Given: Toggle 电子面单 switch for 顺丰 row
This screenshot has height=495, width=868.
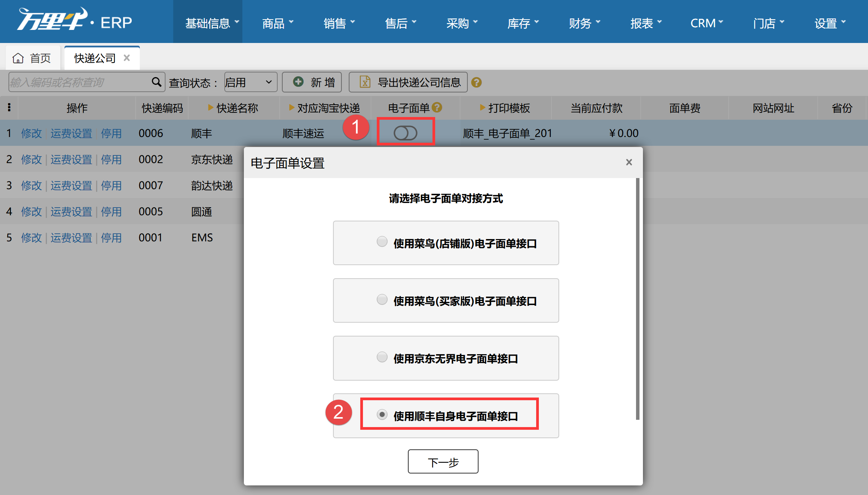Looking at the screenshot, I should (405, 133).
